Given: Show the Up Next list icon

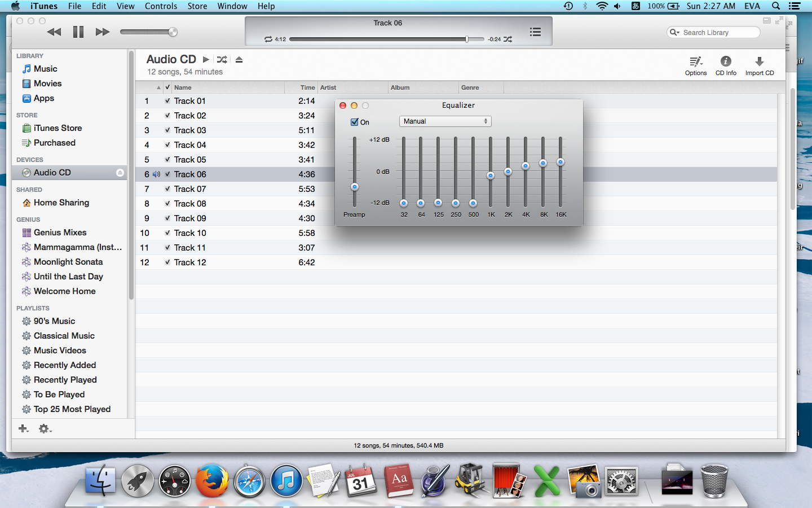Looking at the screenshot, I should 535,32.
